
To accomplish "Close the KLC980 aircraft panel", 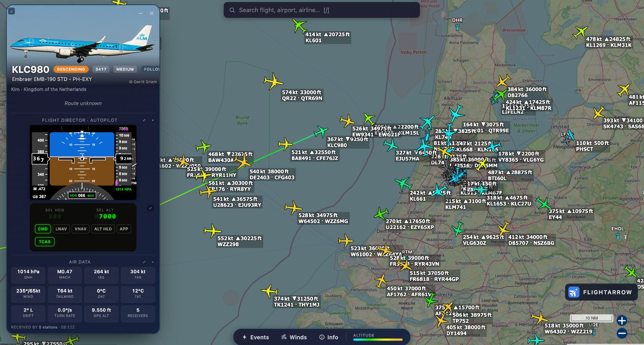I will [152, 13].
